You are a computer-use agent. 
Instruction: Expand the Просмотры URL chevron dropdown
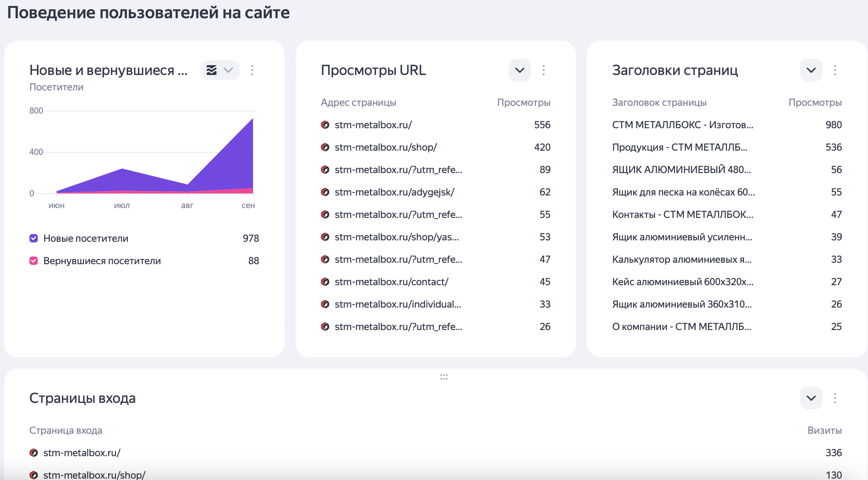(x=520, y=70)
